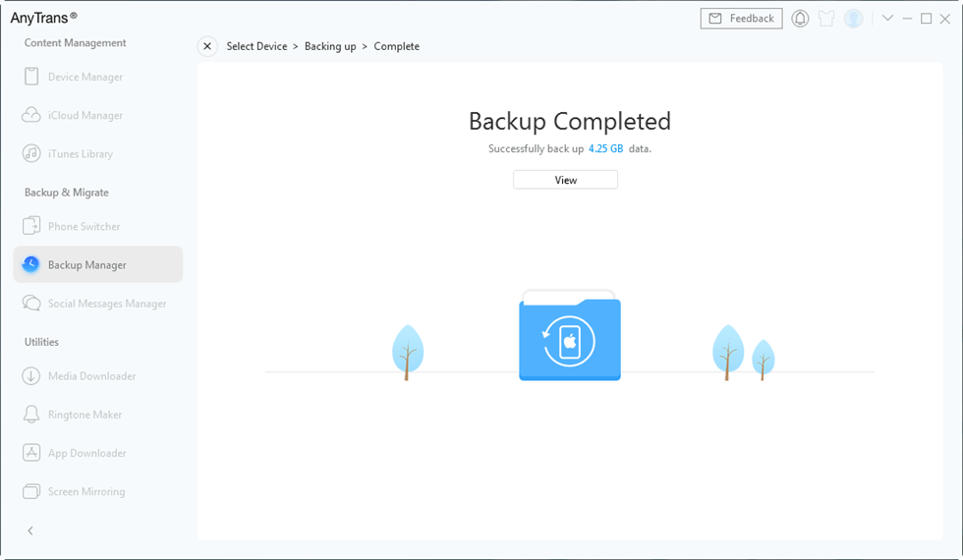The width and height of the screenshot is (963, 560).
Task: Click the iCloud Manager cloud icon
Action: point(31,115)
